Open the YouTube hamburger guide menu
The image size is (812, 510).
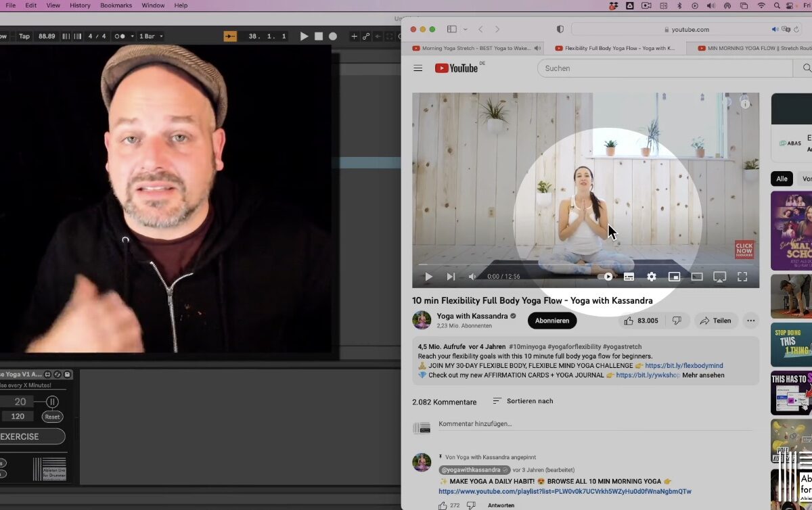point(418,68)
